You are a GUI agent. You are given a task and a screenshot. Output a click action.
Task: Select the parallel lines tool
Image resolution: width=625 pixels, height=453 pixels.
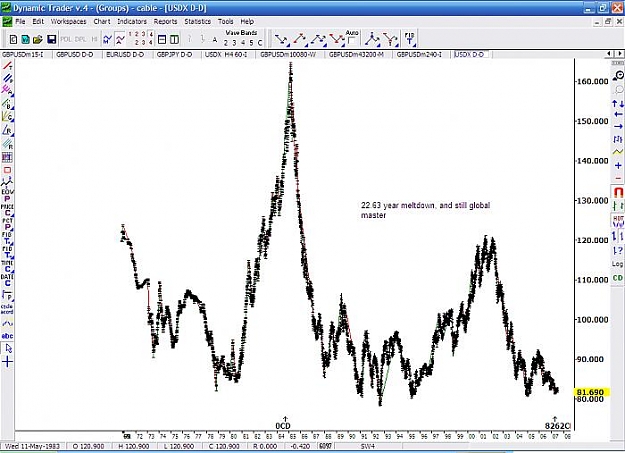[8, 78]
